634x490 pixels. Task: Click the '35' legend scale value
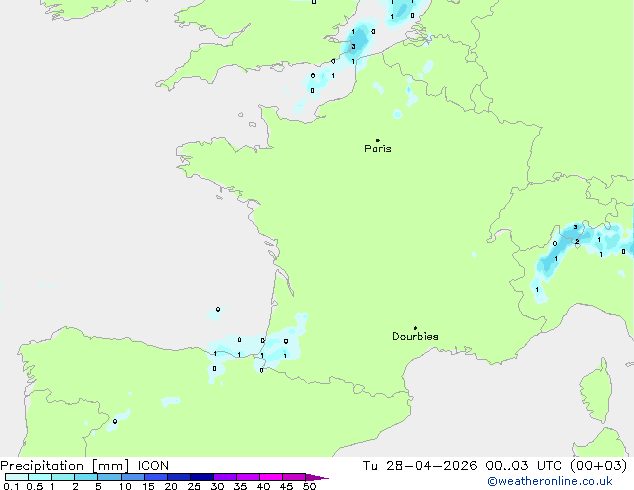pyautogui.click(x=240, y=486)
